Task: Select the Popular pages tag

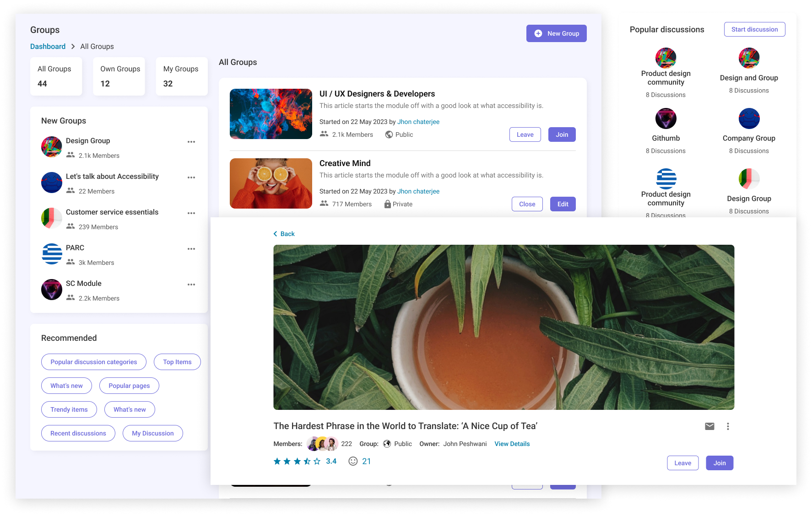Action: coord(129,386)
